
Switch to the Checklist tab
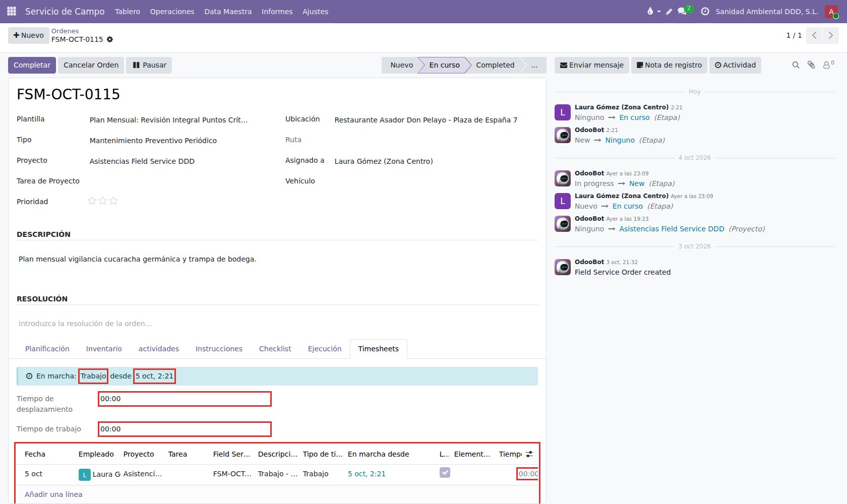point(275,349)
